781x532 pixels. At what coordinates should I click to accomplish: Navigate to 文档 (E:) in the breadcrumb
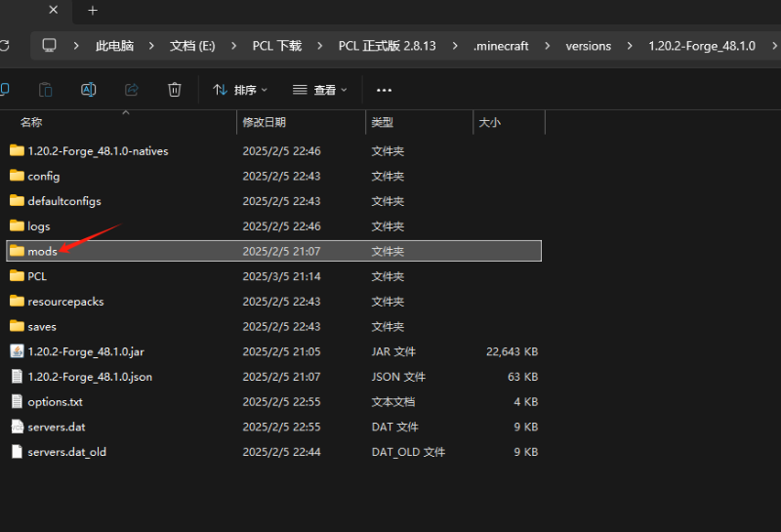[x=192, y=46]
